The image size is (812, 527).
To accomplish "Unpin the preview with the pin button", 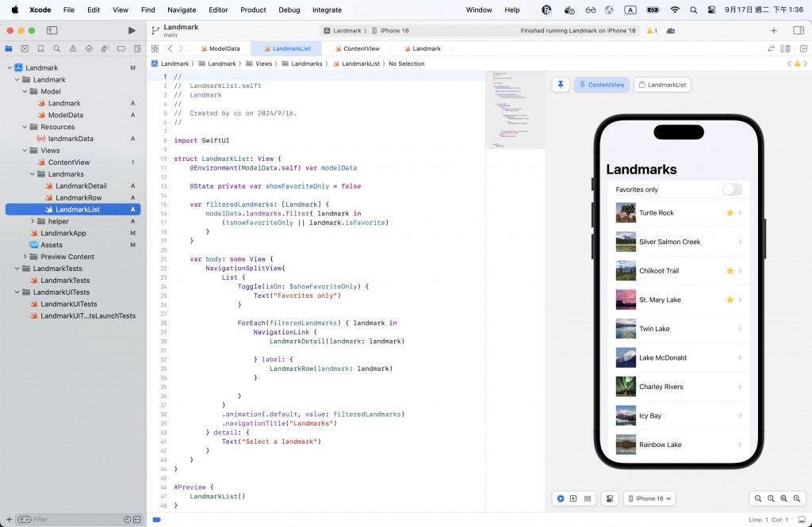I will tap(561, 84).
